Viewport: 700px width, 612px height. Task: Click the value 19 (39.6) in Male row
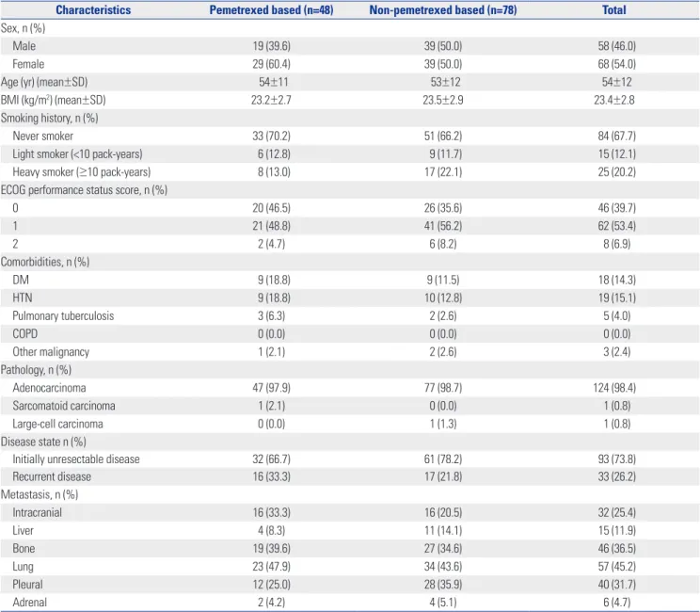(271, 46)
